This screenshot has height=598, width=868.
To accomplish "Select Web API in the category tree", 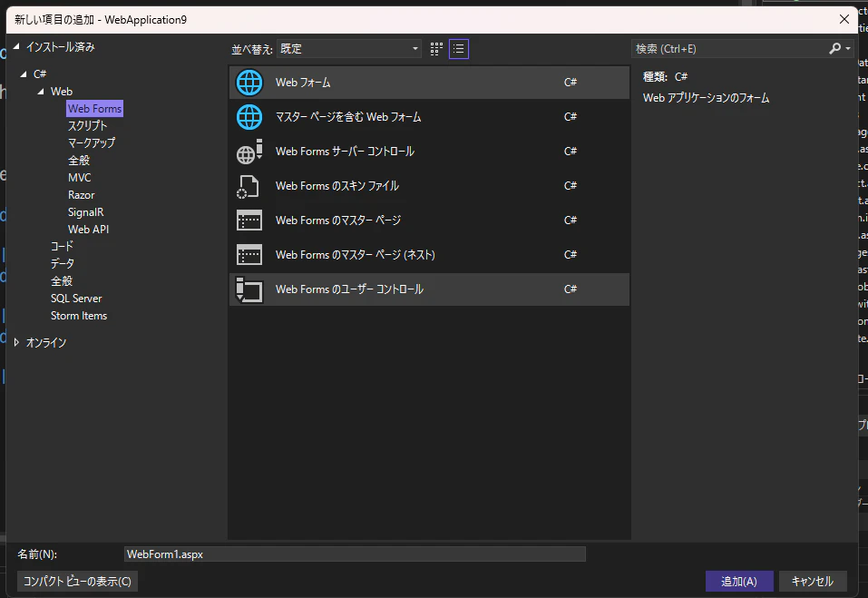I will pos(89,230).
